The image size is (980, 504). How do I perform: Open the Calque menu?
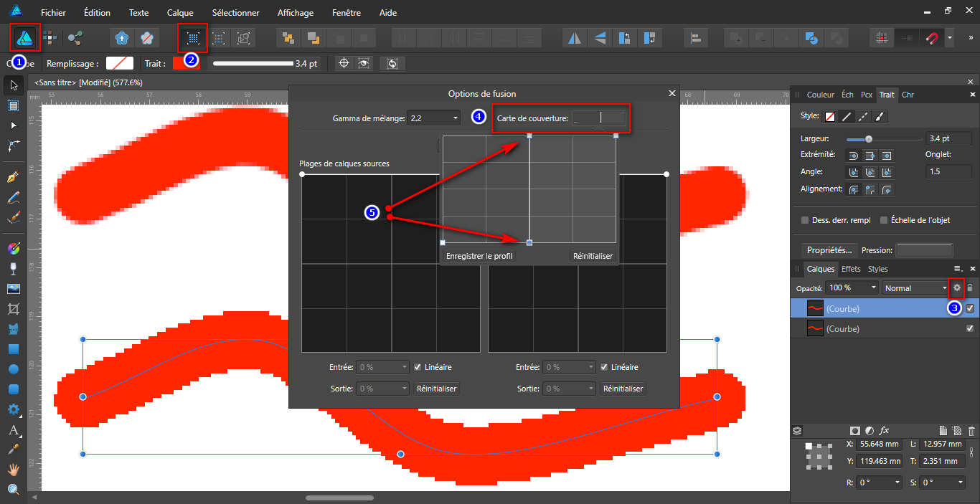click(x=180, y=13)
